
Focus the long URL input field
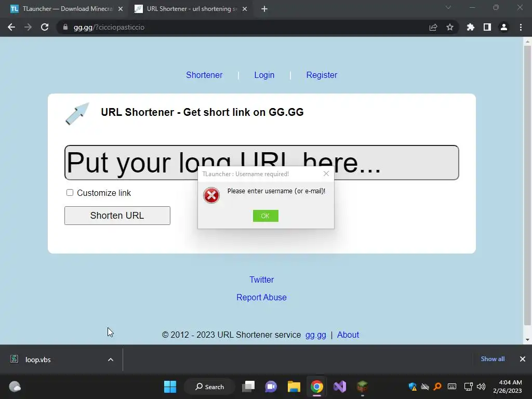tap(262, 163)
